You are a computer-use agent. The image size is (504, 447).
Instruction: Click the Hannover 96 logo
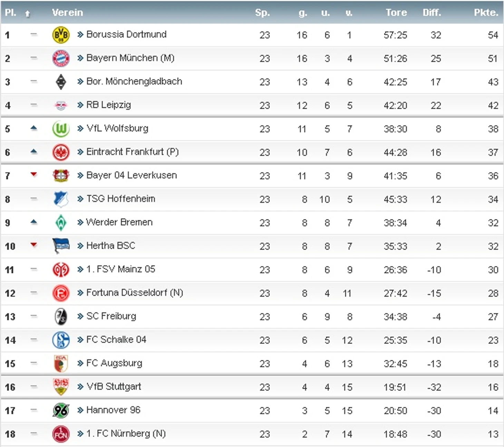(x=61, y=410)
